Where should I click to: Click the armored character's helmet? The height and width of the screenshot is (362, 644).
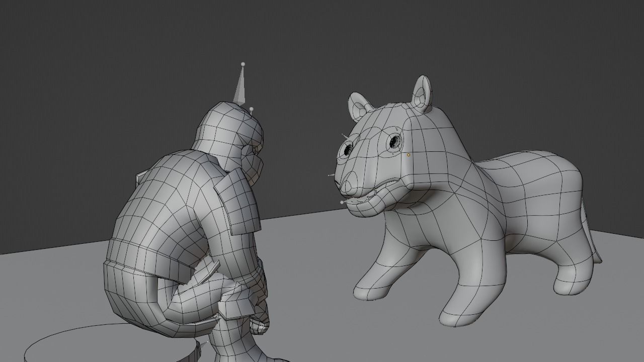[230, 133]
